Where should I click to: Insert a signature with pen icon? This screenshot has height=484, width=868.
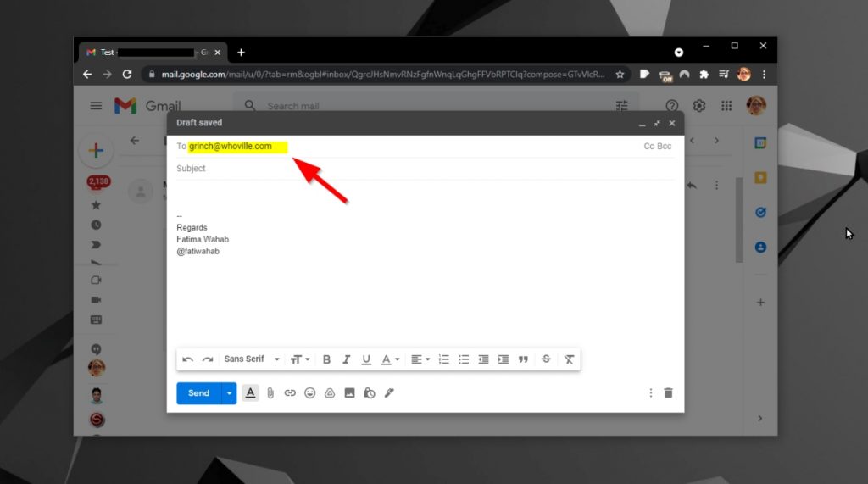click(x=389, y=393)
